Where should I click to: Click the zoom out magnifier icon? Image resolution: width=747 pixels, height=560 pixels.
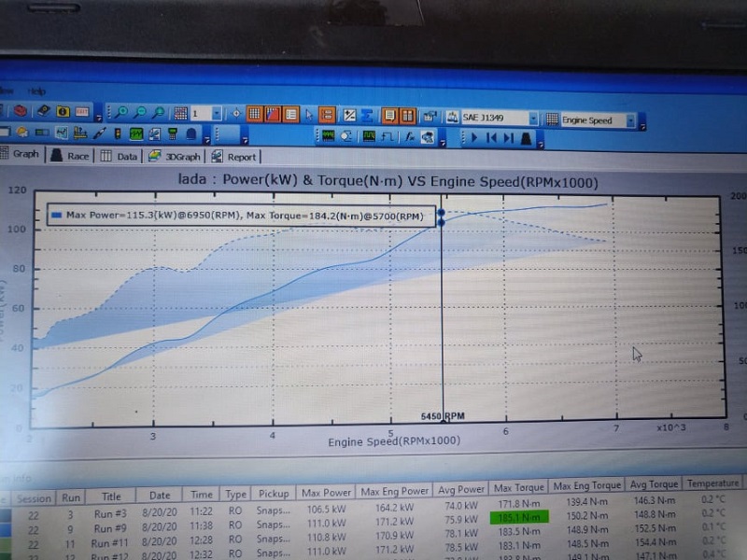139,113
